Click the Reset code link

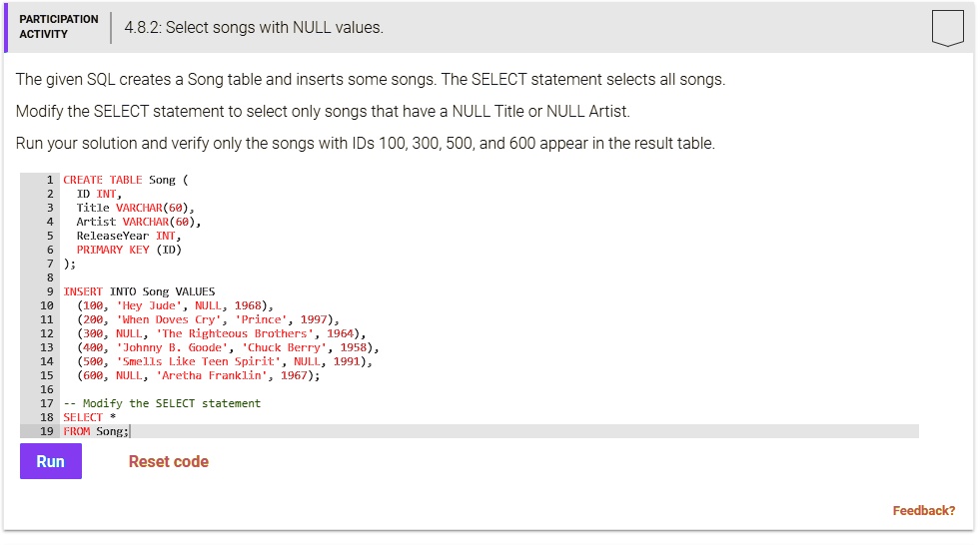(x=169, y=461)
